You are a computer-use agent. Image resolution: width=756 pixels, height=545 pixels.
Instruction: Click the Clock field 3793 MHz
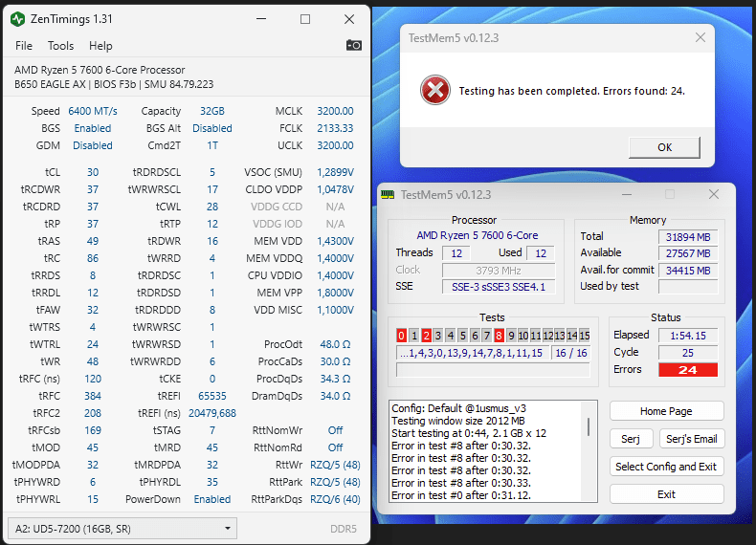click(x=498, y=271)
